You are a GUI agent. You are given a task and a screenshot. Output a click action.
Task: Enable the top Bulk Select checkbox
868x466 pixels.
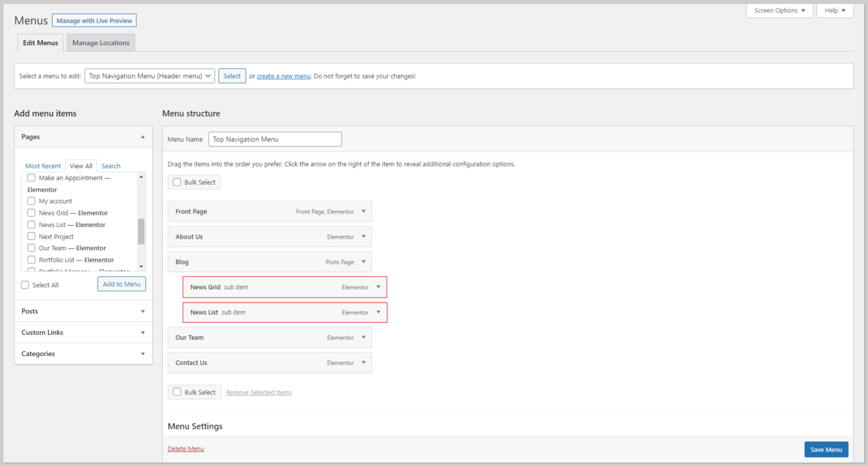pos(177,182)
